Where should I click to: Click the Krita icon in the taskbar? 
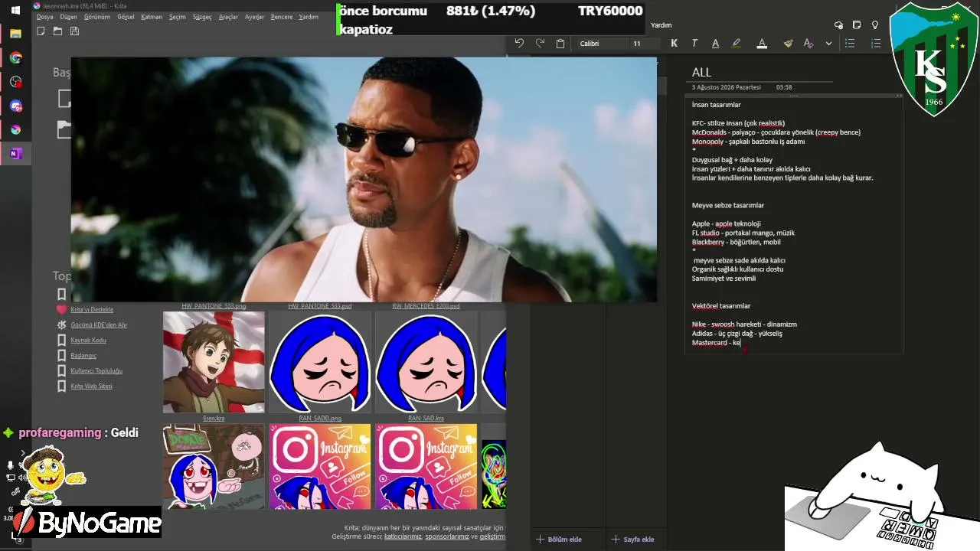(x=15, y=129)
